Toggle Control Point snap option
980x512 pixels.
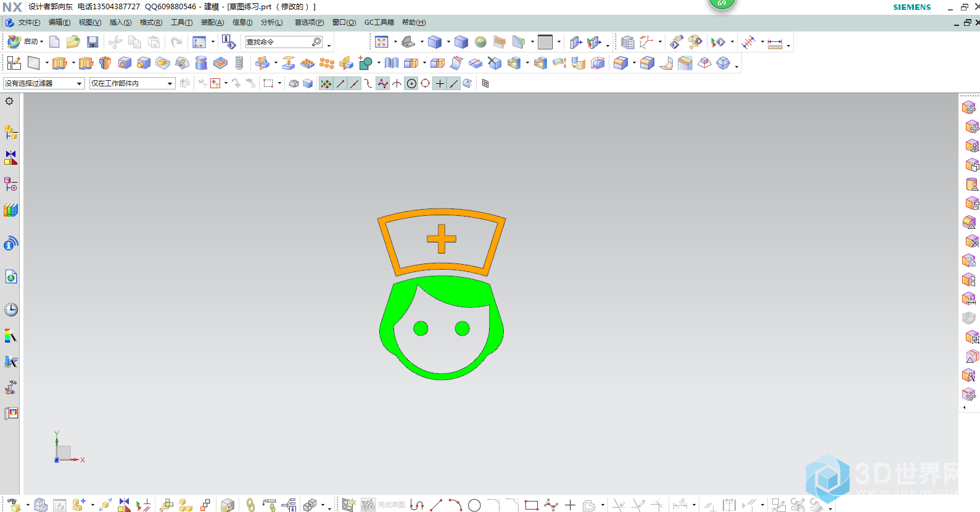pos(369,83)
